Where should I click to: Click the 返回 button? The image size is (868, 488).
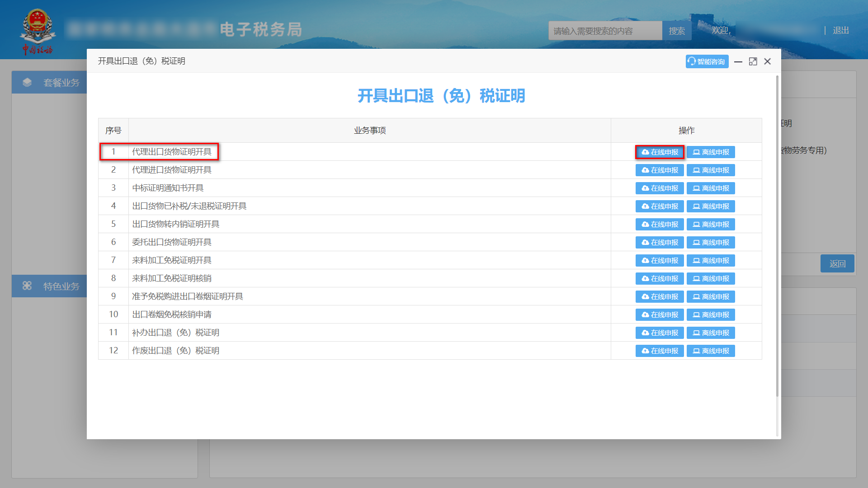click(x=837, y=263)
